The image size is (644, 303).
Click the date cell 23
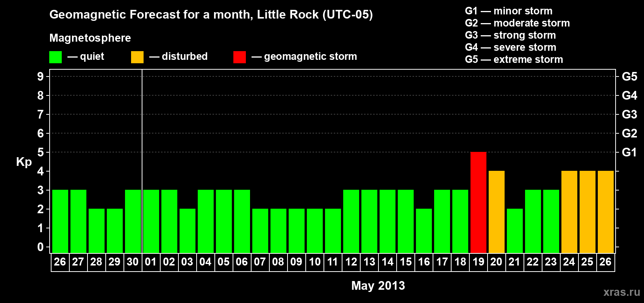[x=551, y=262]
